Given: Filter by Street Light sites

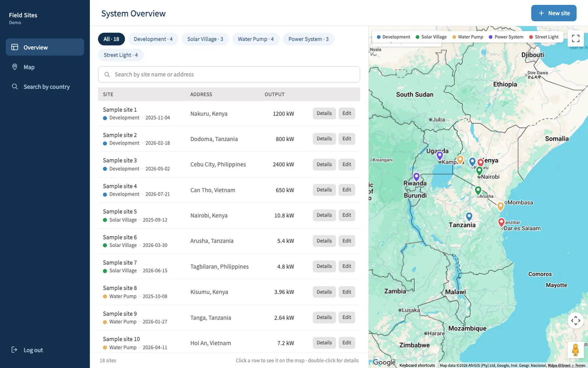Looking at the screenshot, I should pyautogui.click(x=121, y=55).
